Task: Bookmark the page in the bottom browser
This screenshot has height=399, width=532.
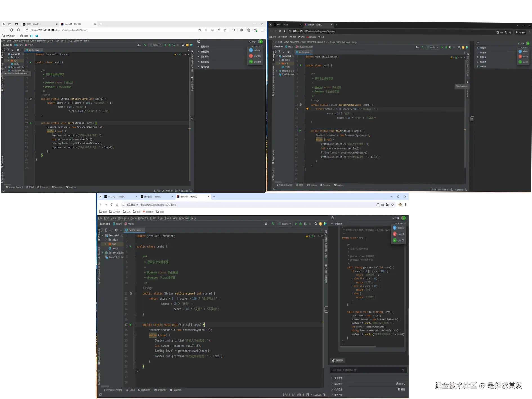Action: [x=392, y=205]
